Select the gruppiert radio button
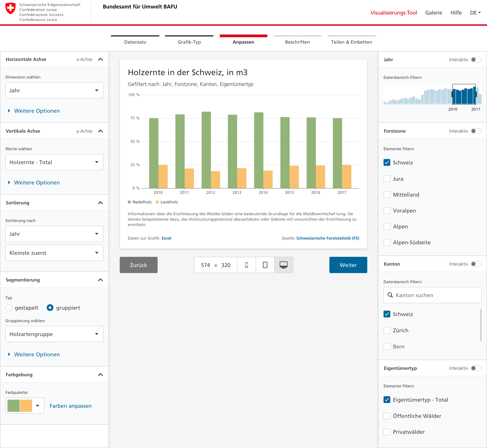Viewport: 487px width, 448px height. coord(50,308)
